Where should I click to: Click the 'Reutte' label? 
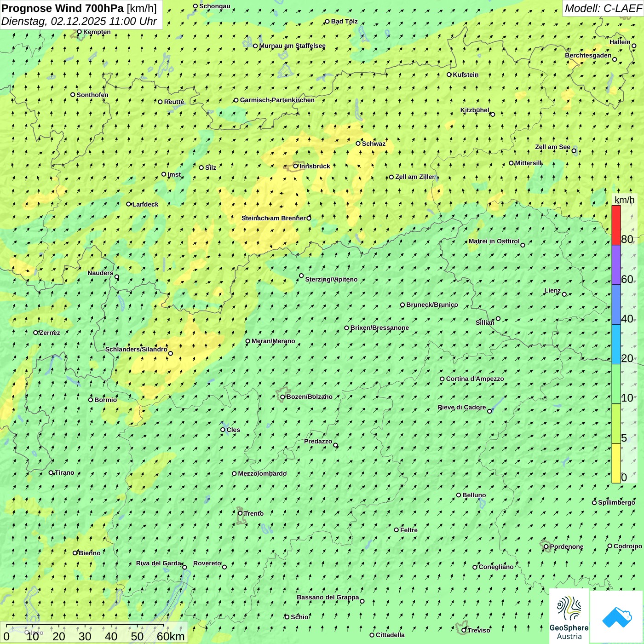tap(174, 102)
